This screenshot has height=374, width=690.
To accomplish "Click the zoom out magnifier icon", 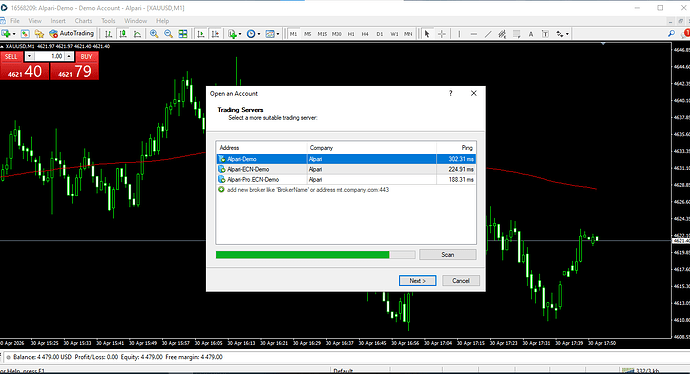I will tap(168, 34).
